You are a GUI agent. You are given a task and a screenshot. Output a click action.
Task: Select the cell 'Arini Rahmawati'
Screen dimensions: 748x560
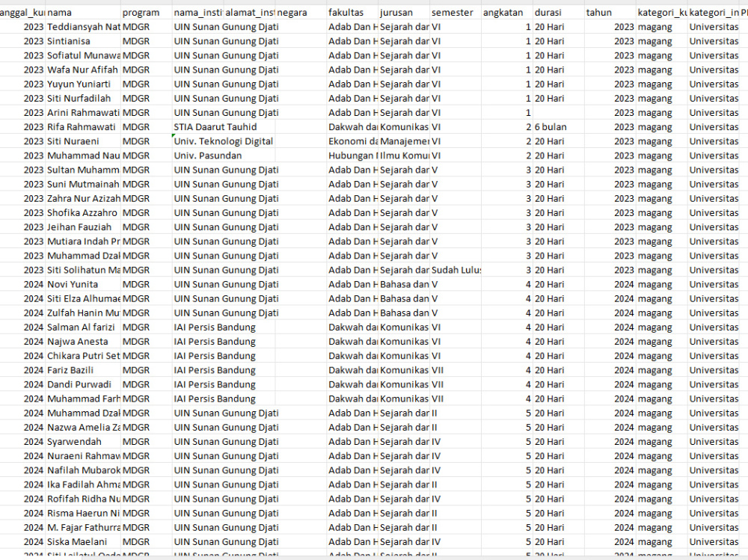point(83,113)
